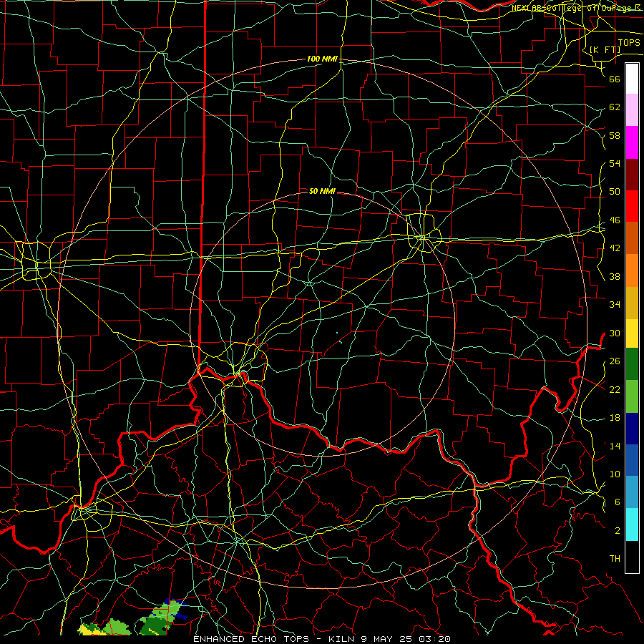Click the dark green echo patch on the map
The image size is (644, 644).
(154, 625)
